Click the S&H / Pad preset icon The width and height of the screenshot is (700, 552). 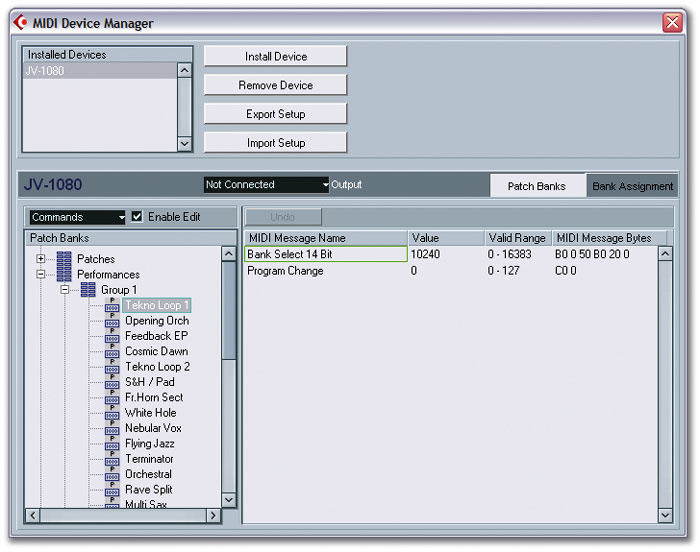[x=112, y=382]
